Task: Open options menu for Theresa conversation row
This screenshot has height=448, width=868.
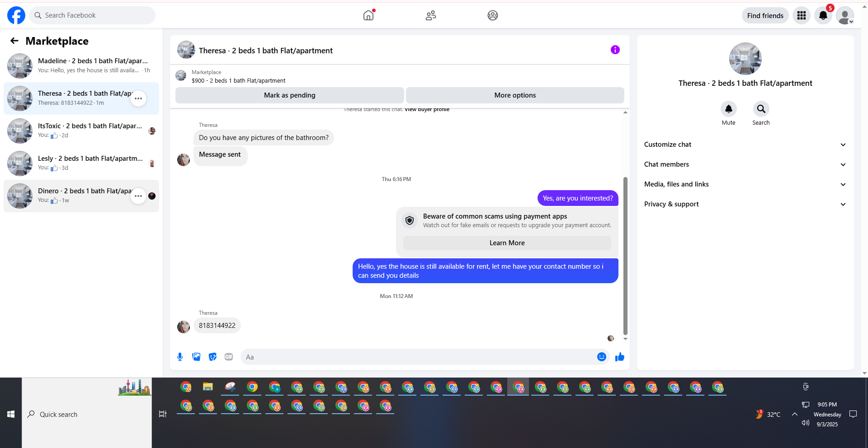Action: click(x=138, y=98)
